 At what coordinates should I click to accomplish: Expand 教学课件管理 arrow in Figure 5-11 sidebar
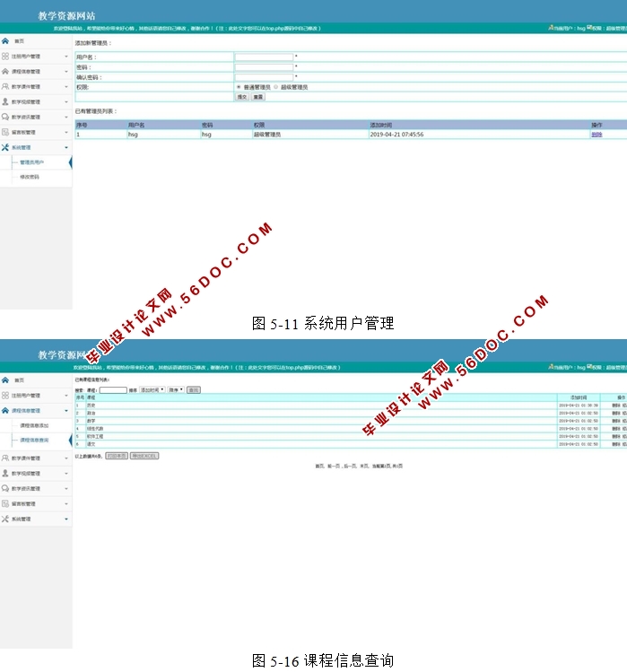(x=66, y=86)
